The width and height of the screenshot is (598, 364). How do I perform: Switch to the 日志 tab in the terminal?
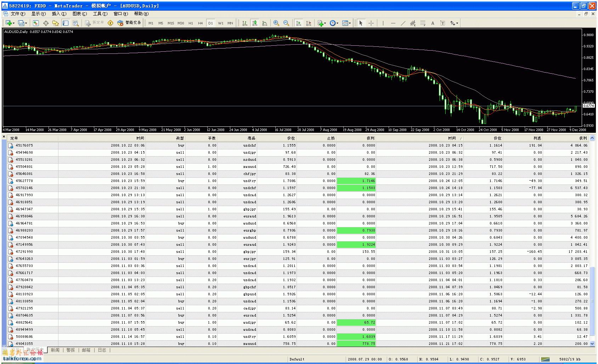tap(102, 350)
